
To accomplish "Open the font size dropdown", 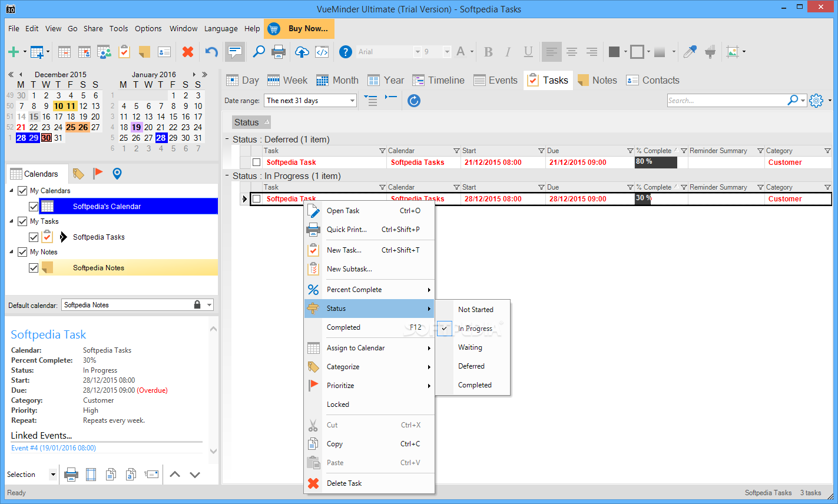I will [x=447, y=52].
